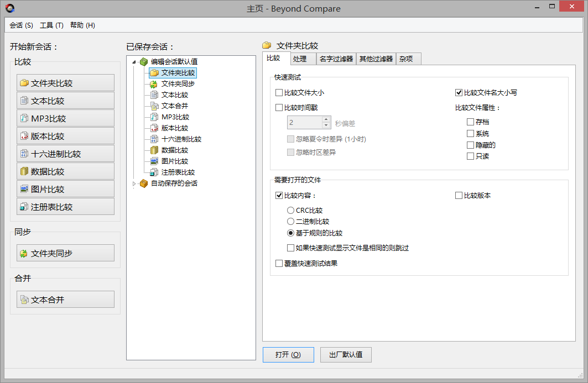Open the 会话 (S) menu
The image size is (588, 383).
(21, 25)
